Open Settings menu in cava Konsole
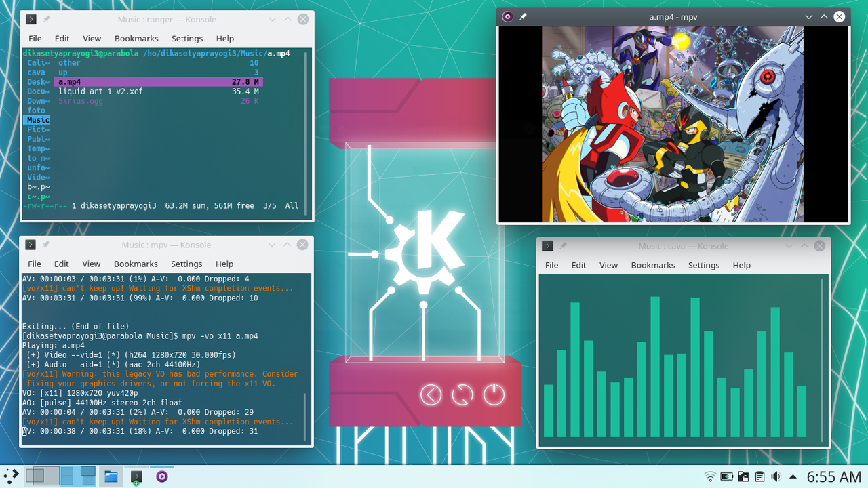 [704, 265]
